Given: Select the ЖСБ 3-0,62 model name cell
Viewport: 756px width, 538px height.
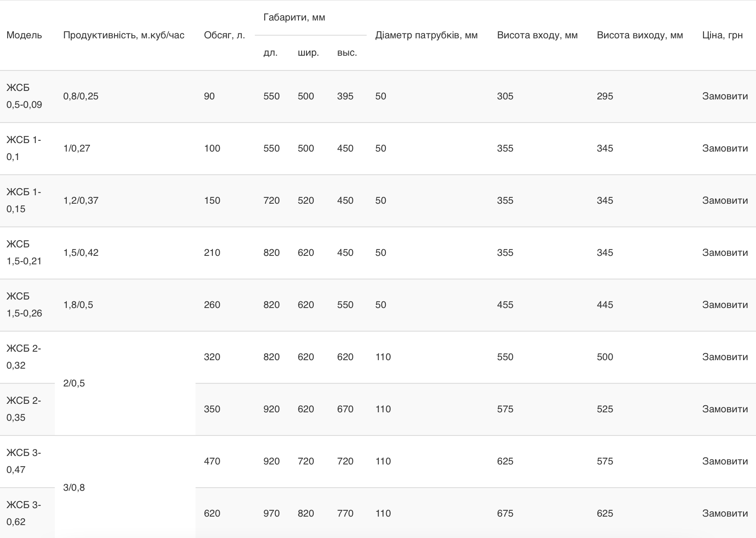Looking at the screenshot, I should [x=24, y=513].
